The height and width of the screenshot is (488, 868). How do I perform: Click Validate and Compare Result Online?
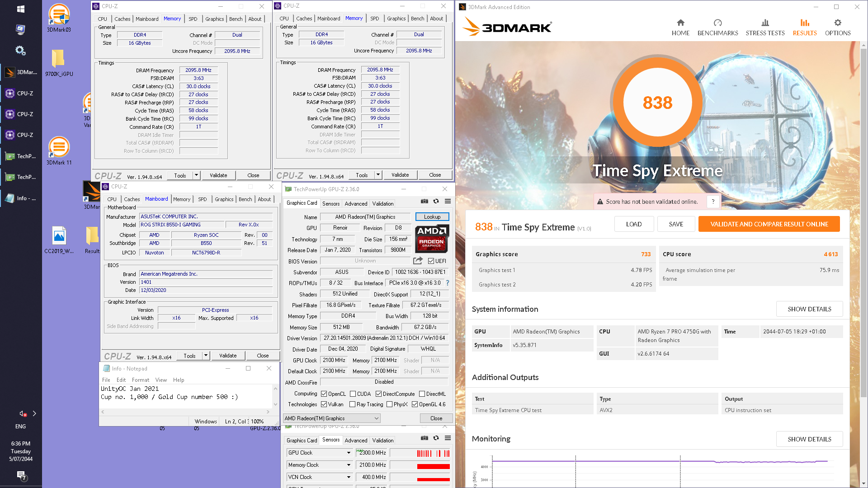coord(769,224)
